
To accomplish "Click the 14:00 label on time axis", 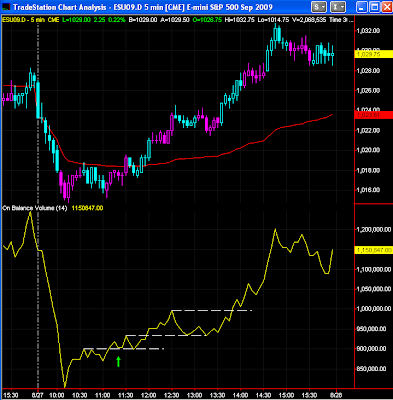I will click(x=240, y=396).
